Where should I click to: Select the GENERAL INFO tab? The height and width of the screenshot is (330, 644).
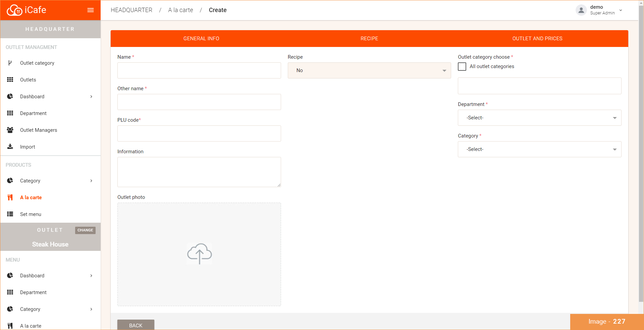(201, 39)
